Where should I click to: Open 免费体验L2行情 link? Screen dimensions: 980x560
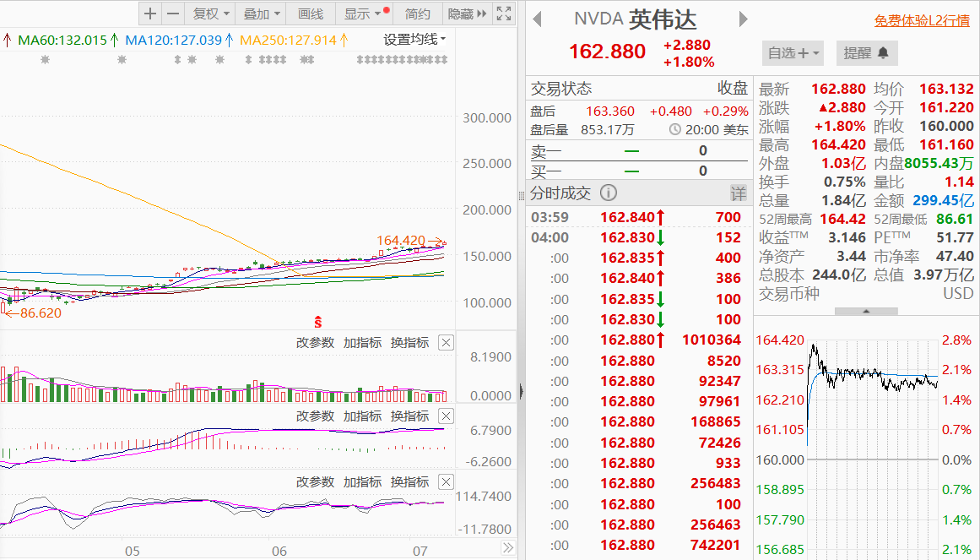click(x=922, y=20)
